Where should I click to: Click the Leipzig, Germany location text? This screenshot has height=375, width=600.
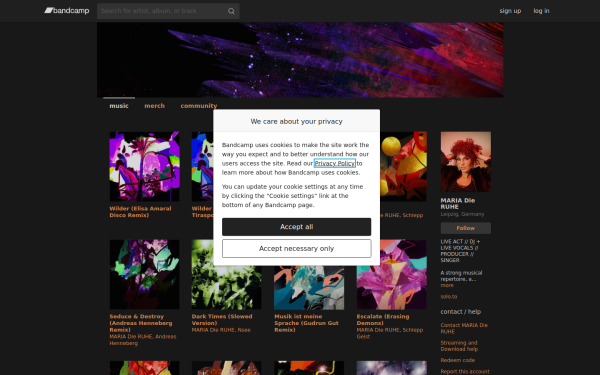pos(462,214)
